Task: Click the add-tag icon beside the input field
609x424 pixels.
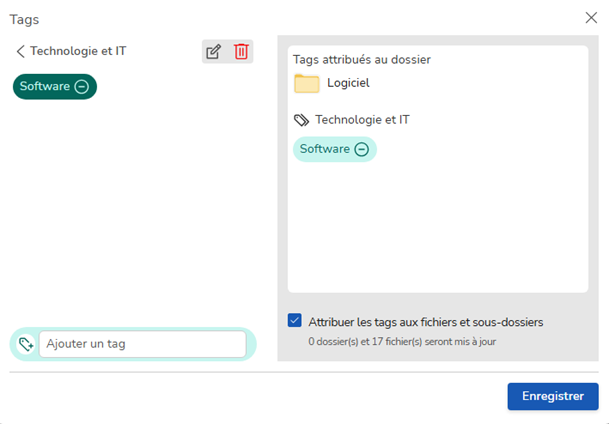Action: [x=26, y=344]
